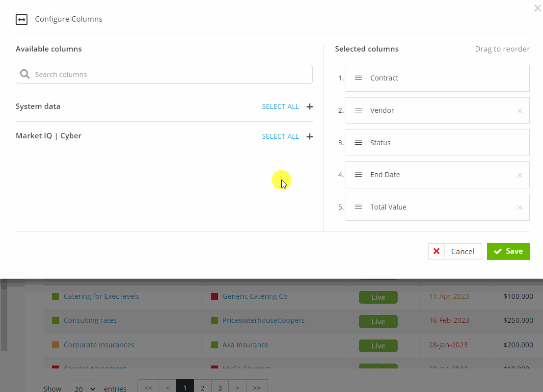Click the Configure Columns arrows icon
Screen dimensions: 543x392
[x=22, y=19]
